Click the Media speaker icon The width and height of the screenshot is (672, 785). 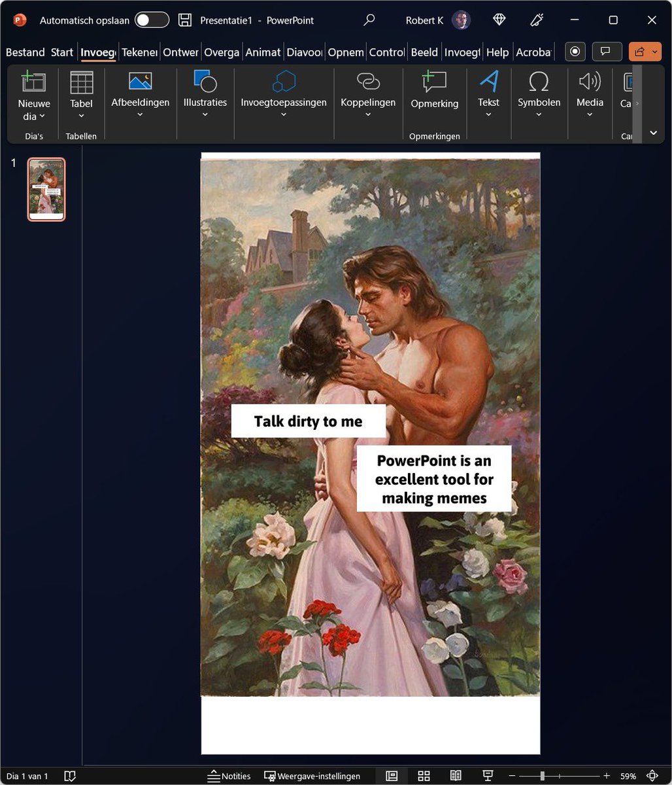click(x=590, y=82)
